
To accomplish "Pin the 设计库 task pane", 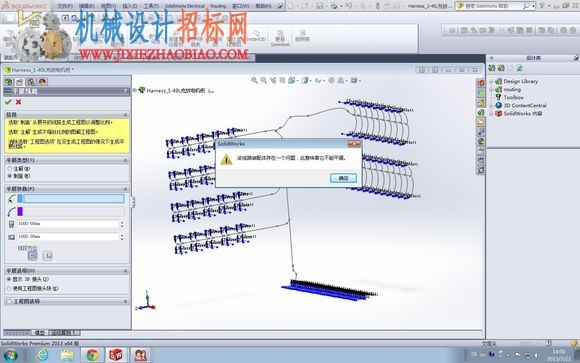I will click(576, 58).
